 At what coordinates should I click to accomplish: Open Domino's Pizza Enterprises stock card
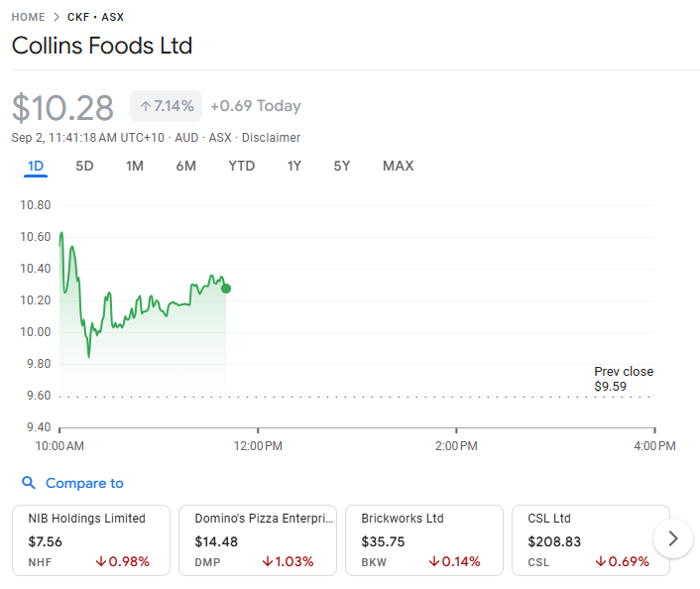click(257, 539)
